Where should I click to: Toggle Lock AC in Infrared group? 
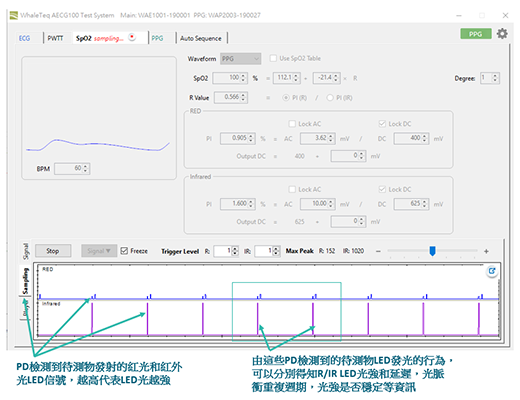point(292,190)
